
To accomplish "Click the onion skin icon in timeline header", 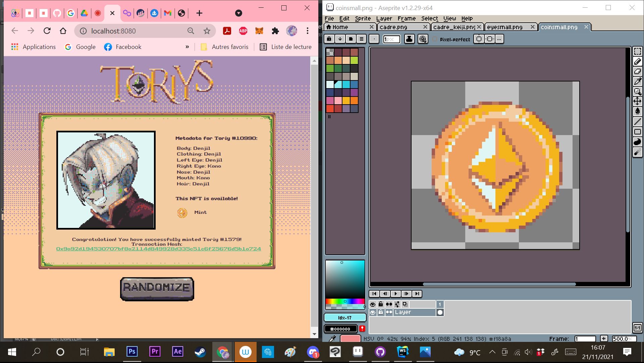I will coord(405,304).
